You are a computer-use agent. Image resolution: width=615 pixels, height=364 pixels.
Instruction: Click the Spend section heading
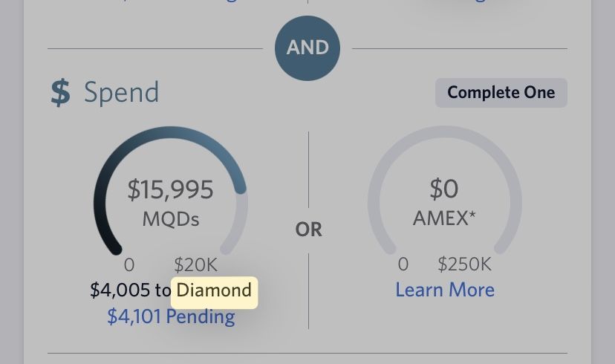[121, 93]
